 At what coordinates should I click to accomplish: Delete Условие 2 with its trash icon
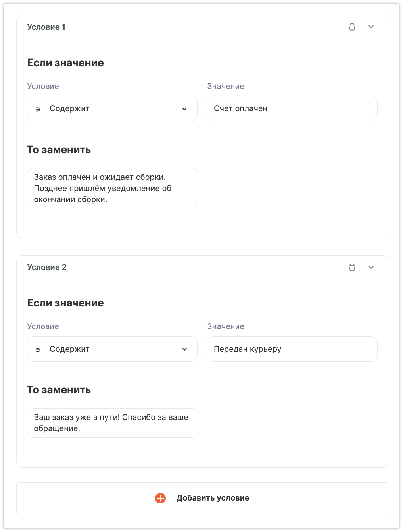pos(352,267)
